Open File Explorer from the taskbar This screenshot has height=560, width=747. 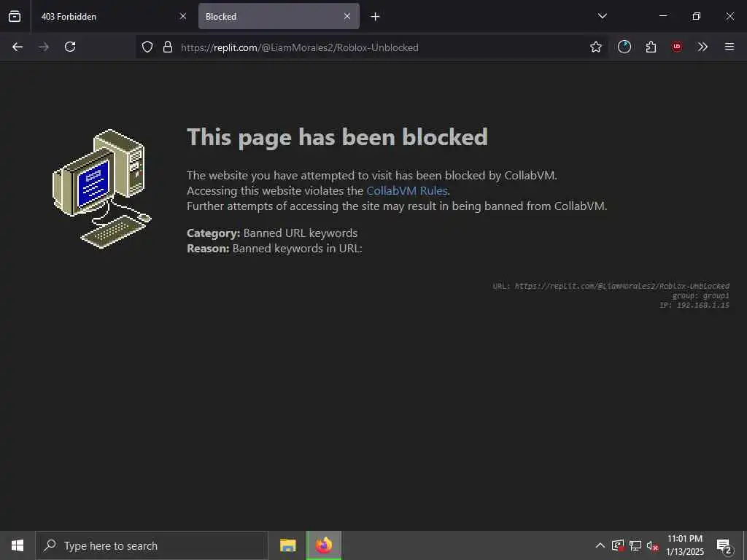tap(287, 545)
